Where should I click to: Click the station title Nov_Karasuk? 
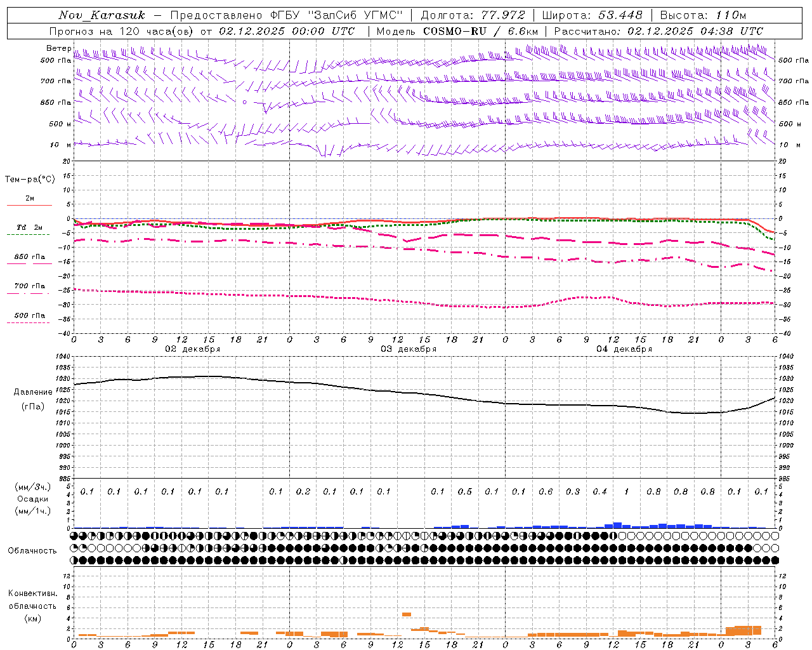click(101, 15)
